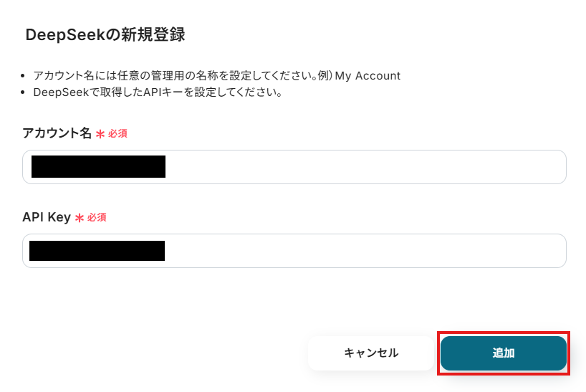
Task: Select the 必須 marker next to アカウント名
Action: (x=117, y=133)
